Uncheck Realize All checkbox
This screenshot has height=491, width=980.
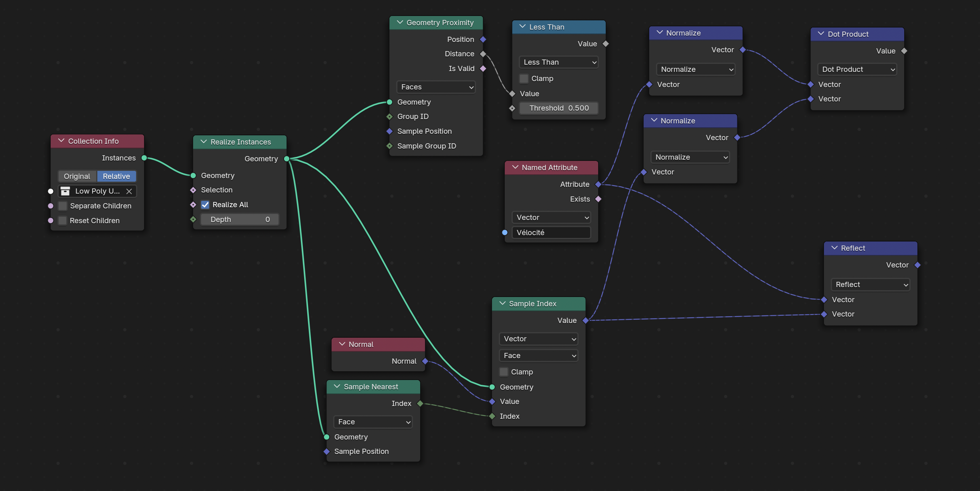pos(205,205)
